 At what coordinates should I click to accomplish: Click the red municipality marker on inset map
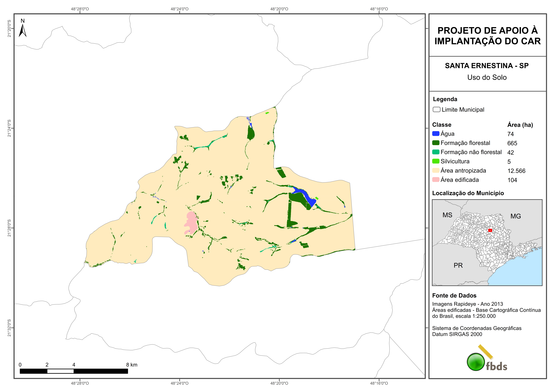(490, 230)
